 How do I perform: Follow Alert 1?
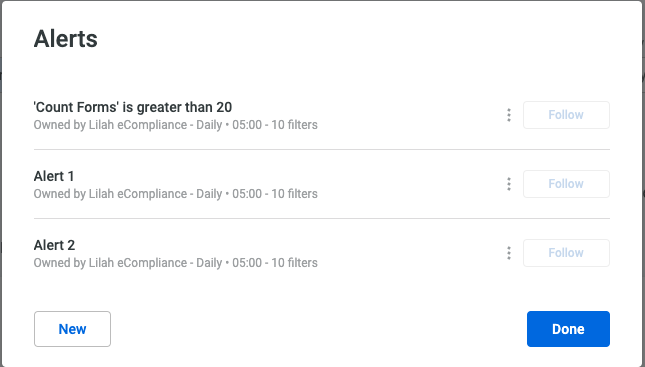pos(566,184)
